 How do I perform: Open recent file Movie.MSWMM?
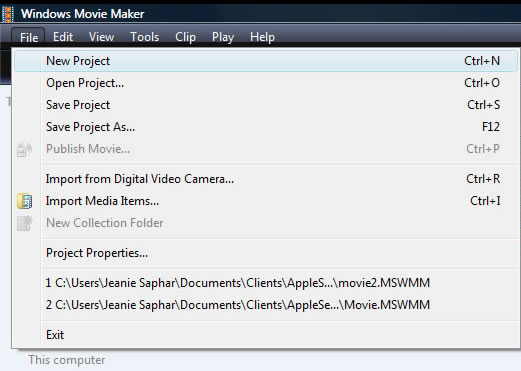[266, 305]
